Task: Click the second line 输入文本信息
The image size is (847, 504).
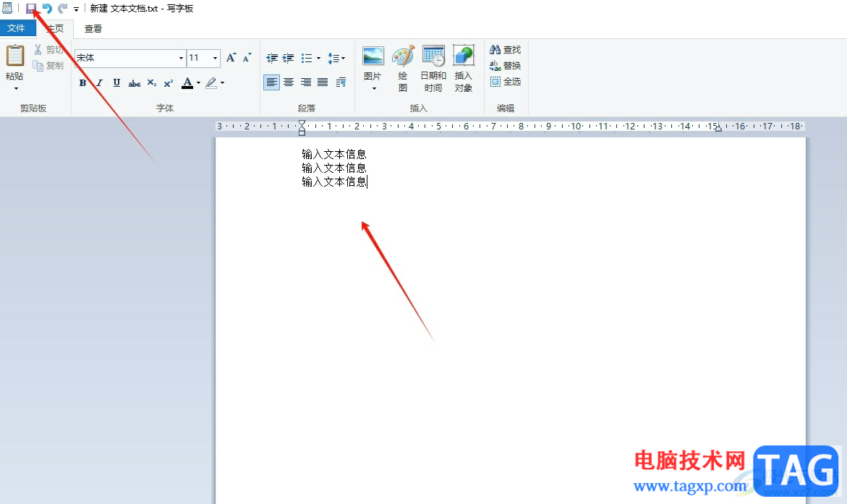Action: pyautogui.click(x=334, y=168)
